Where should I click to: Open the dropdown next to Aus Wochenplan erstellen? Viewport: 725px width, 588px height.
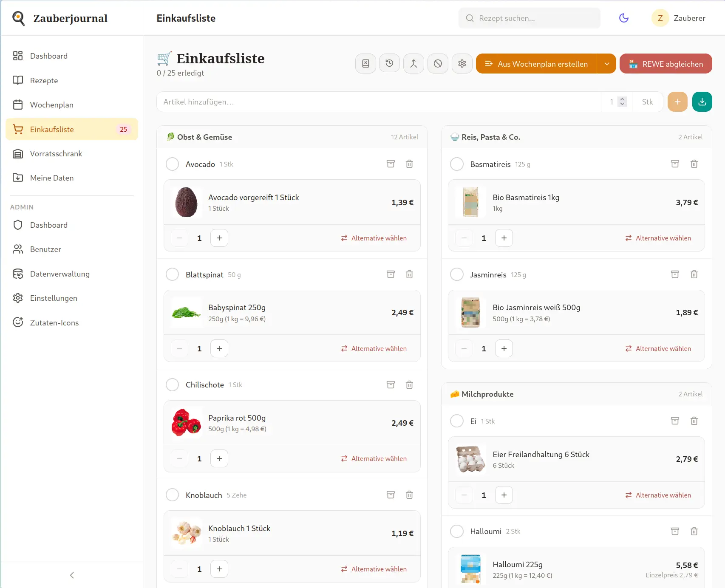(x=607, y=64)
